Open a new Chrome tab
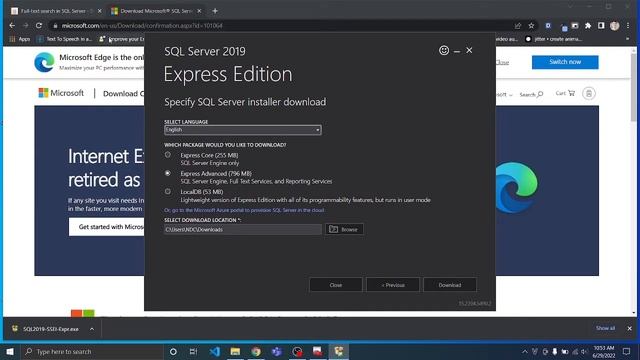The width and height of the screenshot is (640, 360). click(215, 11)
